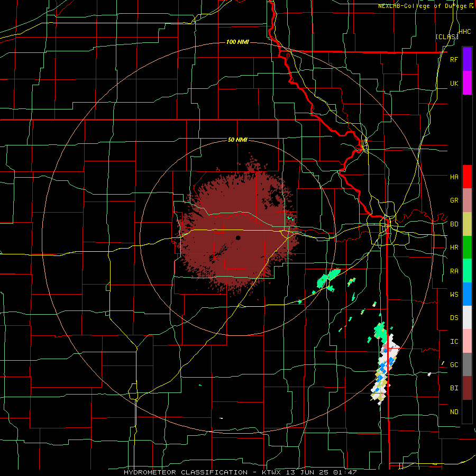The height and width of the screenshot is (476, 476).
Task: Click the UK magenta legend swatch
Action: (467, 83)
